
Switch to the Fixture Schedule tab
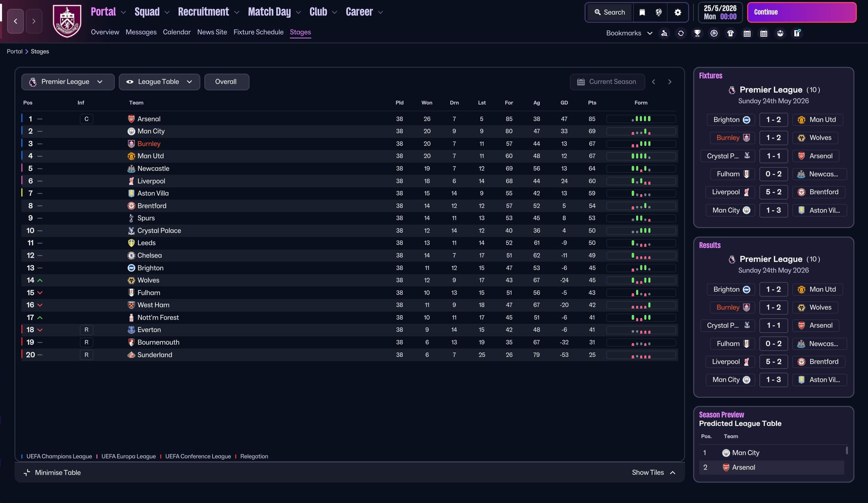[x=258, y=32]
